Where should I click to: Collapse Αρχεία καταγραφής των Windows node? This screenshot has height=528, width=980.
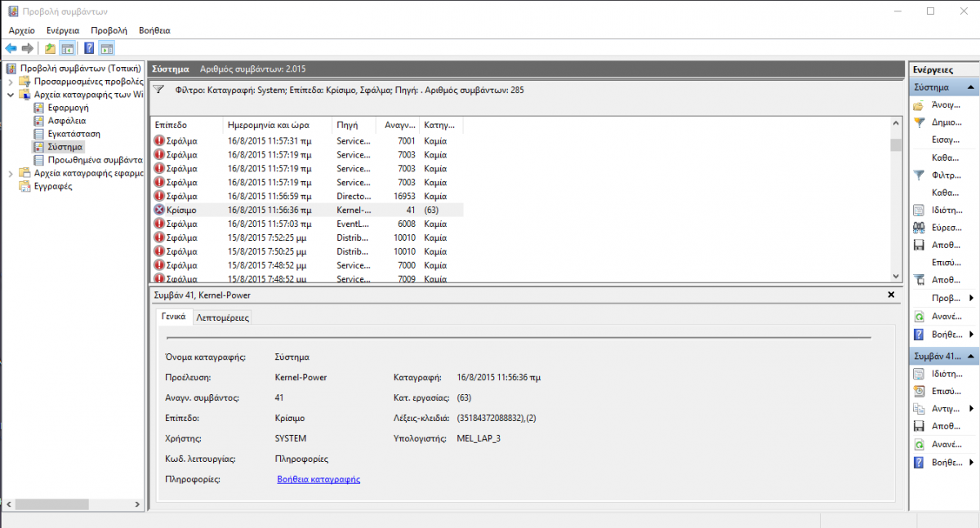tap(11, 95)
